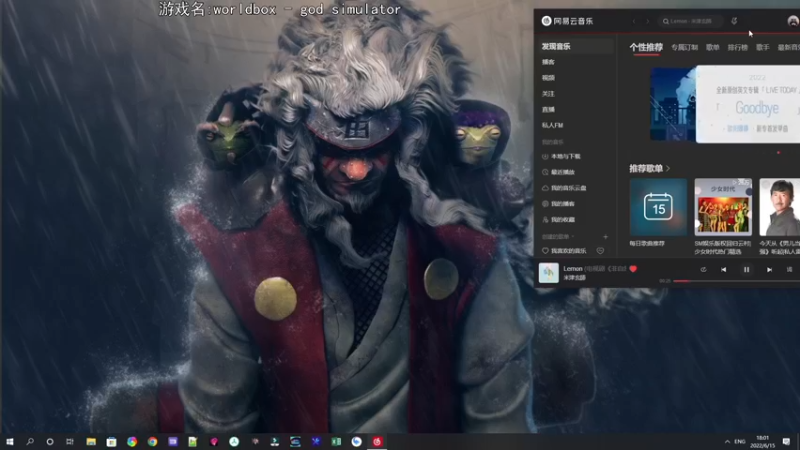
Task: Open the notification center icon
Action: [786, 441]
